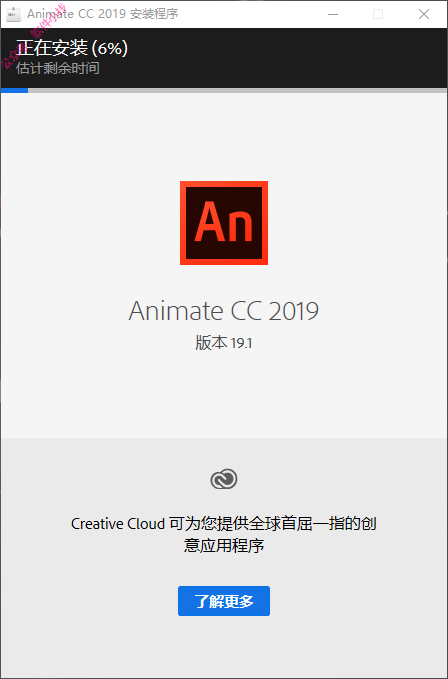Image resolution: width=448 pixels, height=679 pixels.
Task: Click the pink watermark in title corner
Action: tap(34, 36)
